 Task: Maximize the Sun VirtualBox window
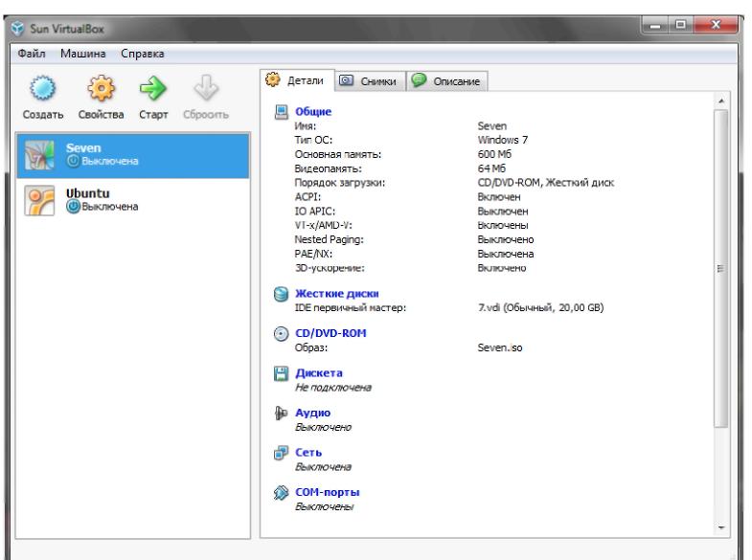[680, 26]
